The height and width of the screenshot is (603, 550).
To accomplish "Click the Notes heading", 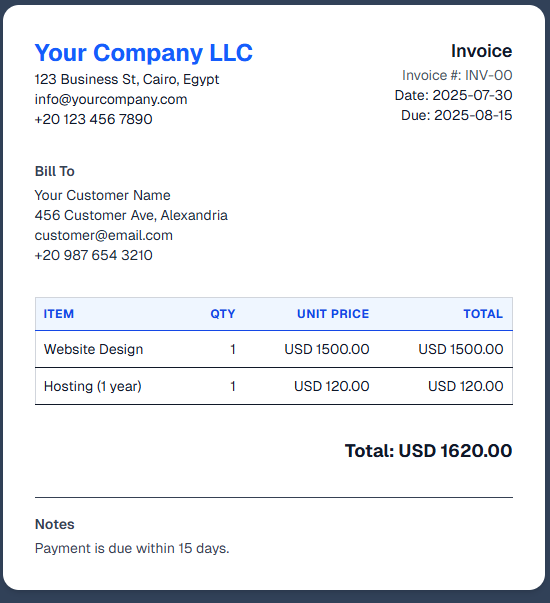I will click(55, 524).
